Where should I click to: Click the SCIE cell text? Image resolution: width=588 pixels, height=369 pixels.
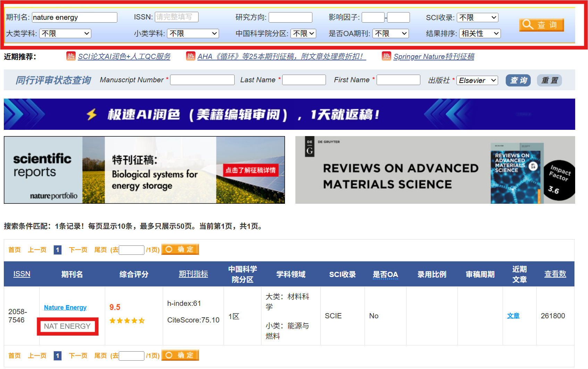point(333,316)
